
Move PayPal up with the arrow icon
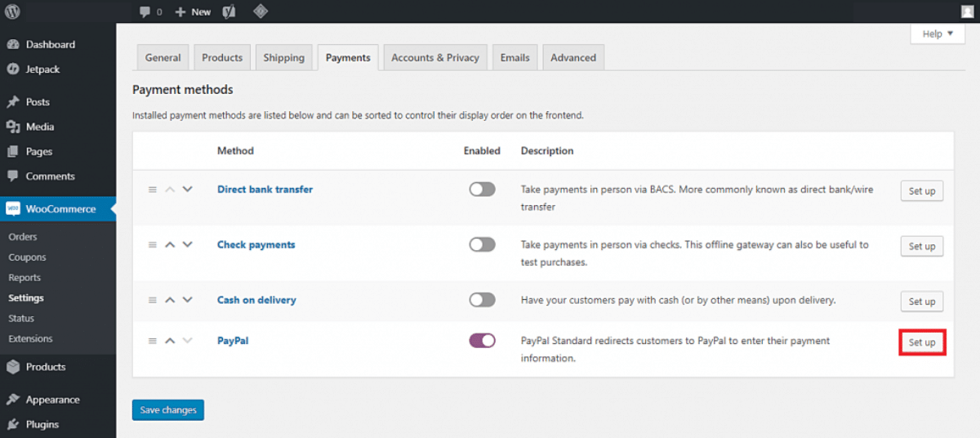pos(170,341)
